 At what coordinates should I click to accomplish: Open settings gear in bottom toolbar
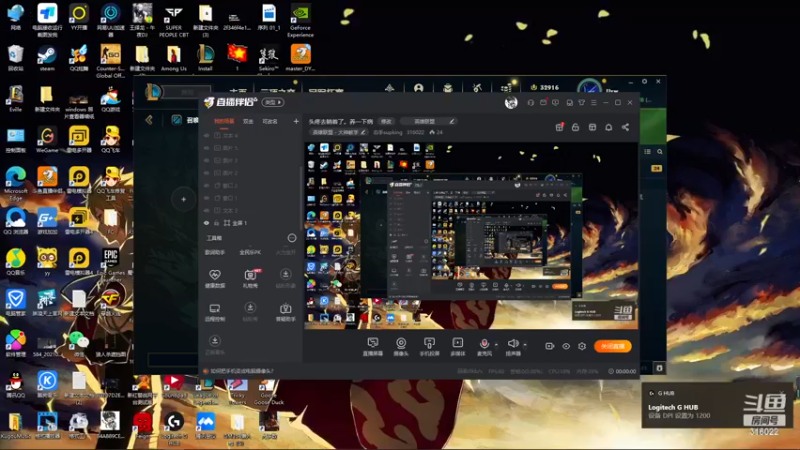[582, 346]
